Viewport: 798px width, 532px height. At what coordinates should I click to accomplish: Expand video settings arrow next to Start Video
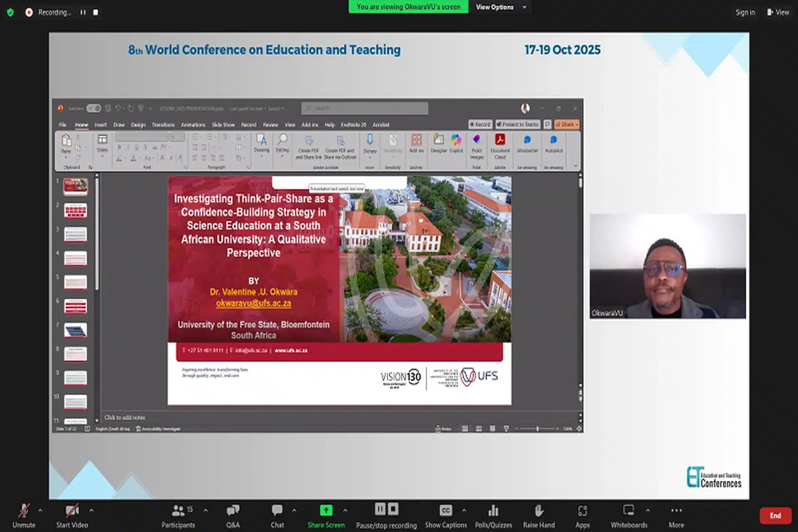(x=91, y=510)
